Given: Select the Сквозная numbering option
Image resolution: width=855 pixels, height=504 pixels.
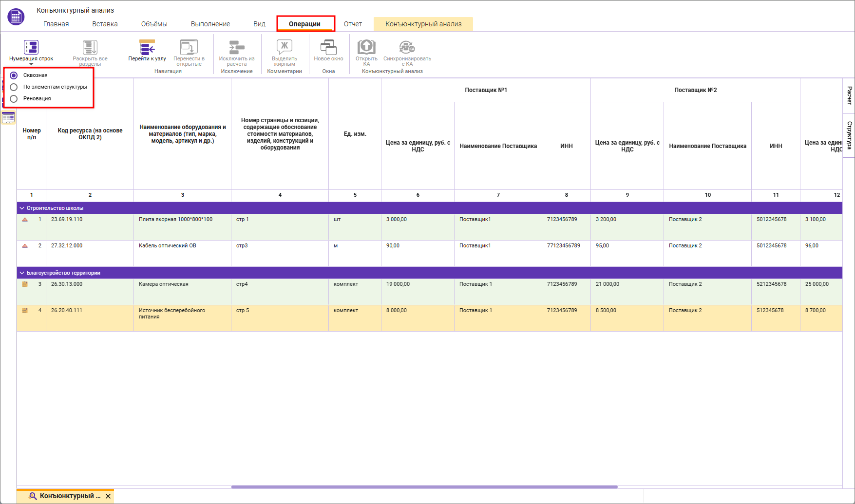Looking at the screenshot, I should point(14,75).
